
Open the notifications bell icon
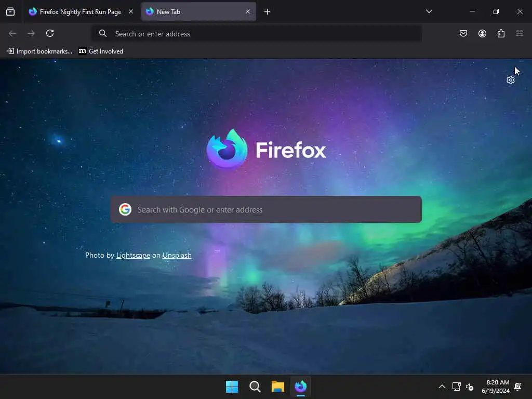[518, 387]
